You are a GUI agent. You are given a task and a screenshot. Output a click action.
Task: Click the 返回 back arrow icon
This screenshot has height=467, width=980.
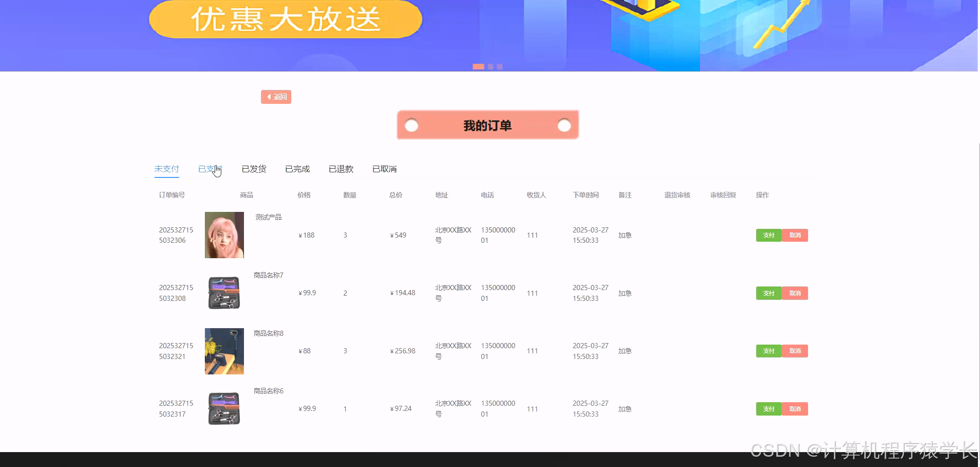coord(269,97)
